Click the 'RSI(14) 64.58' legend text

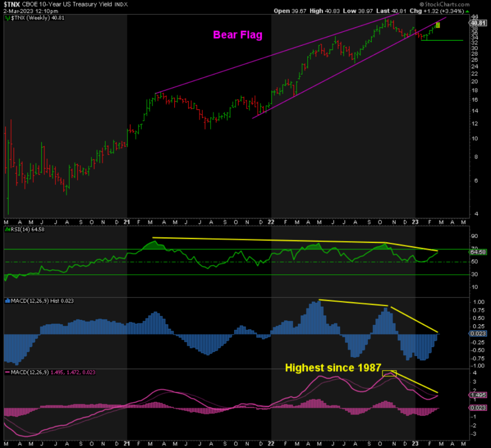click(x=27, y=230)
